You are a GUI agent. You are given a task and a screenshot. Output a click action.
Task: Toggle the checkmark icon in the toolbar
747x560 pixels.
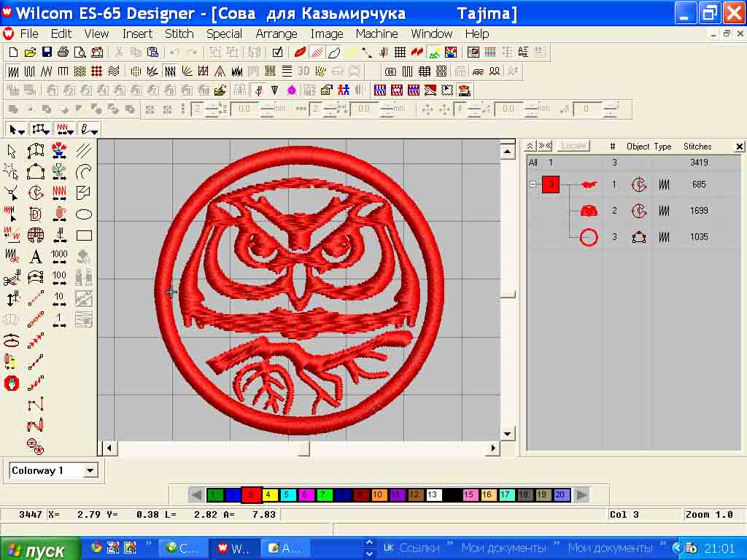pyautogui.click(x=277, y=52)
